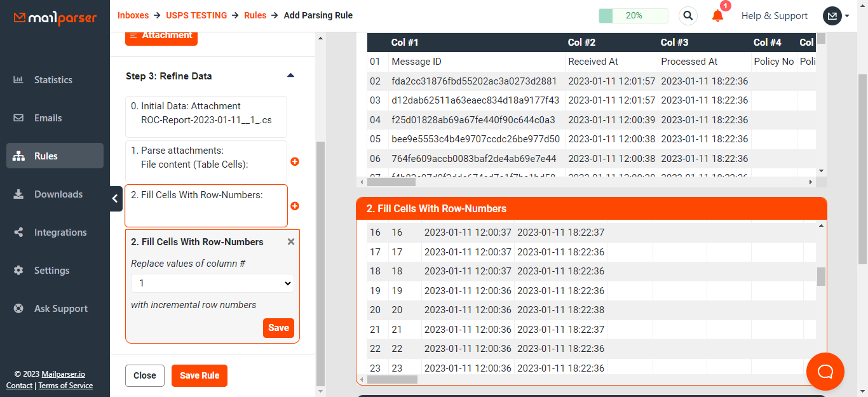Add a step with the orange plus icon

pyautogui.click(x=295, y=161)
